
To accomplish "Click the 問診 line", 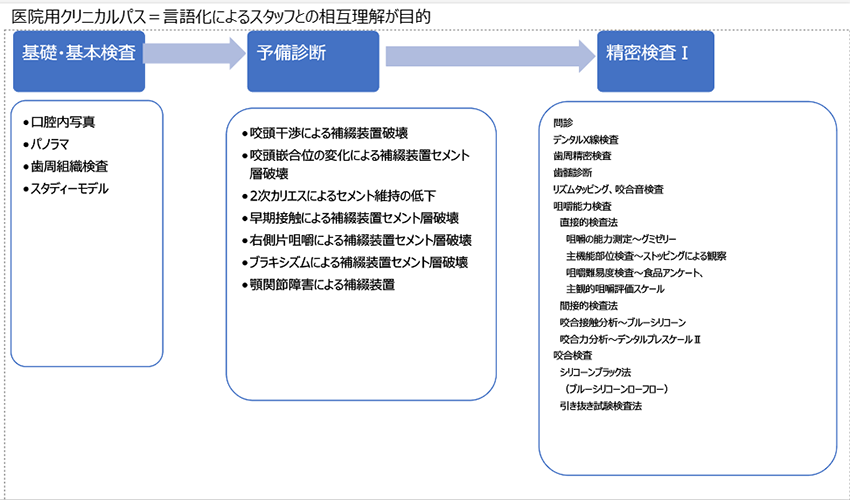I will [x=563, y=123].
